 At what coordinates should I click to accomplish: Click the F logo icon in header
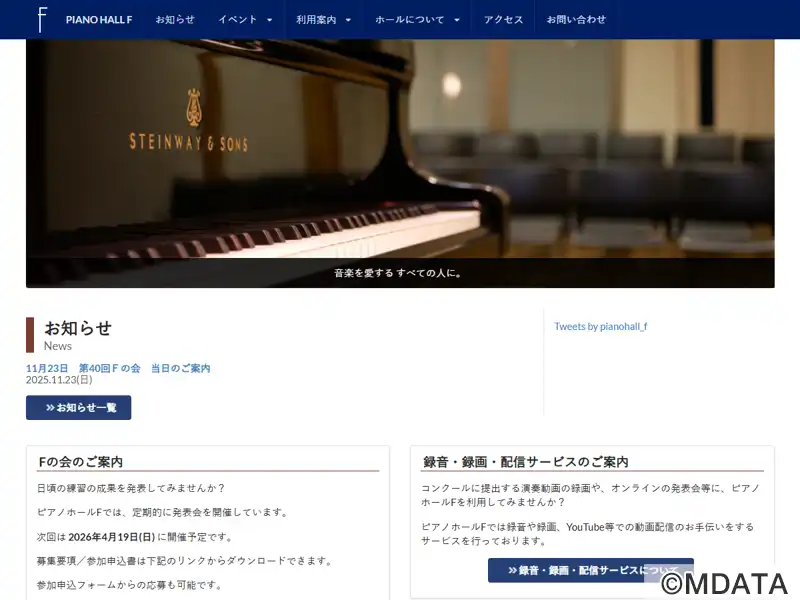tap(42, 20)
